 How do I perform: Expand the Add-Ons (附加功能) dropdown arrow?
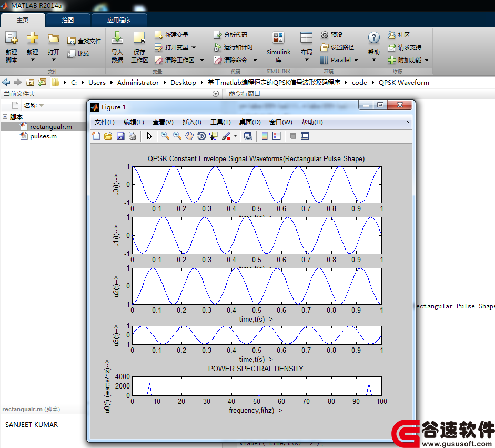427,60
